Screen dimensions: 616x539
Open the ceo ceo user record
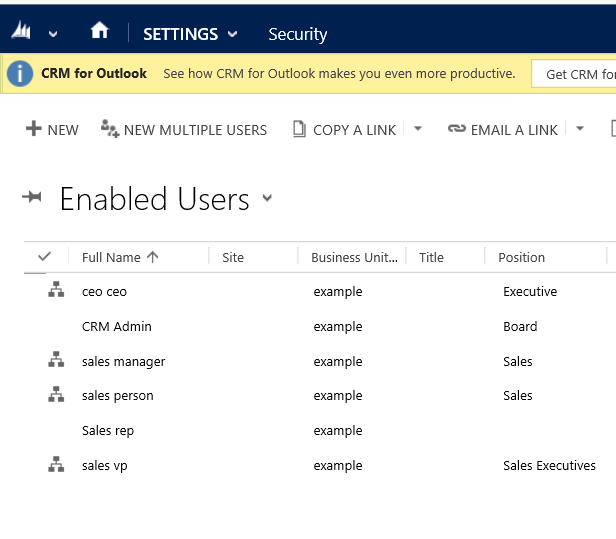click(x=104, y=292)
